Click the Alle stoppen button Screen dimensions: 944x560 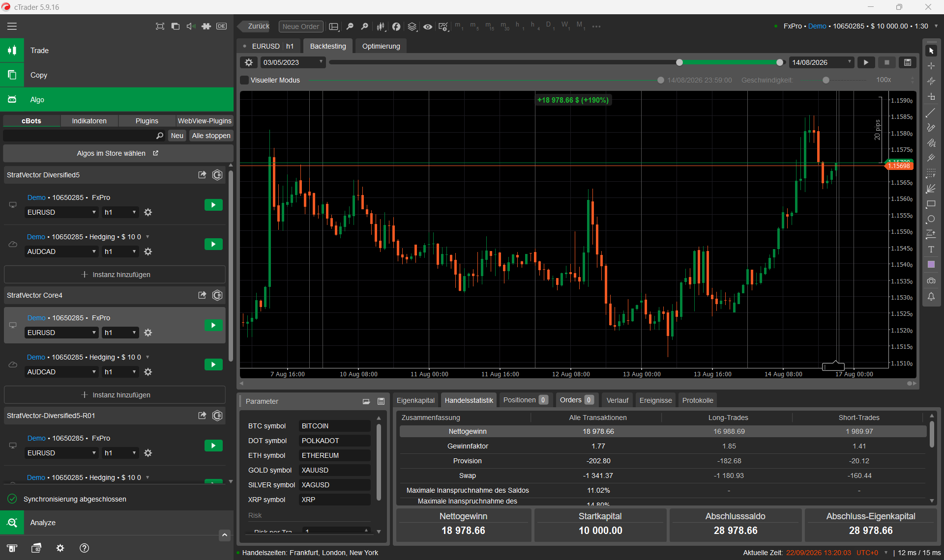(211, 136)
